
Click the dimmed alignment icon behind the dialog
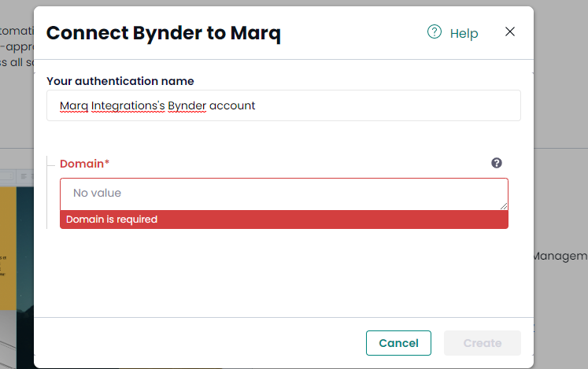click(24, 176)
